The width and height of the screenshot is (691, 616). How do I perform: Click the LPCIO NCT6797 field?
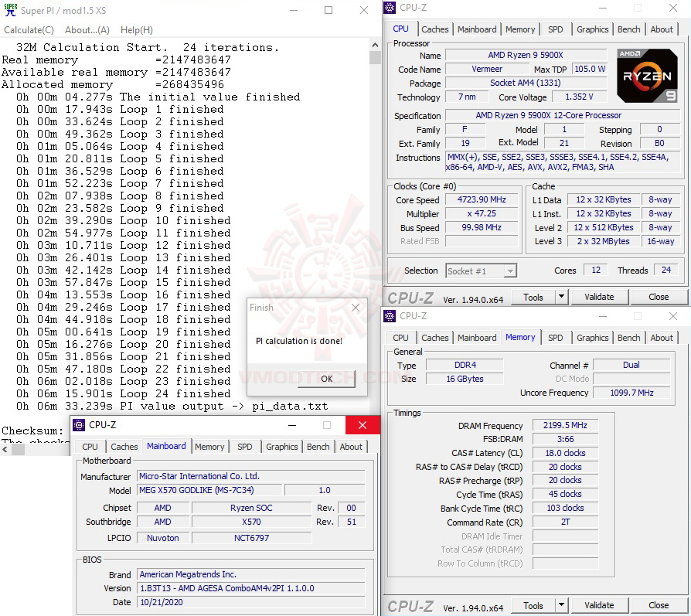251,538
